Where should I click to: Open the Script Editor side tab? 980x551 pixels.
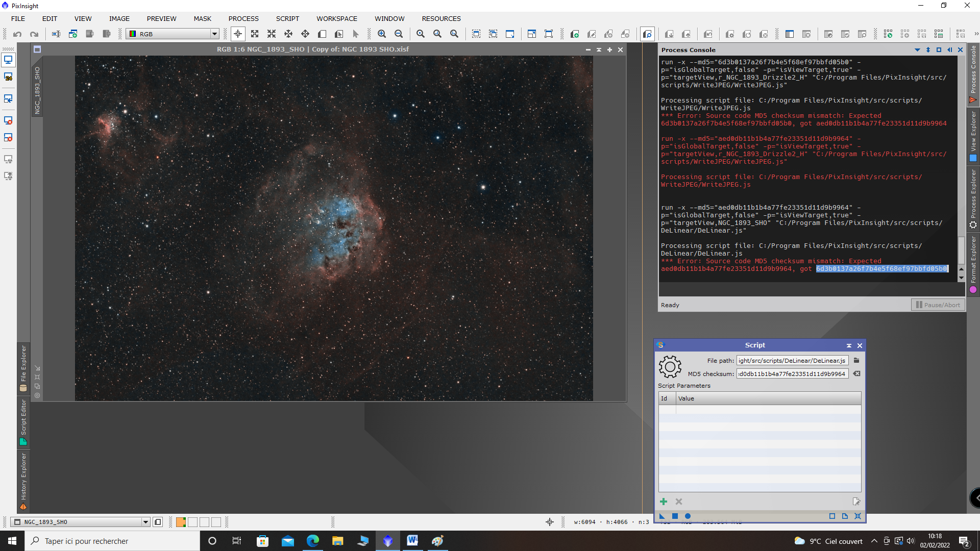(23, 422)
